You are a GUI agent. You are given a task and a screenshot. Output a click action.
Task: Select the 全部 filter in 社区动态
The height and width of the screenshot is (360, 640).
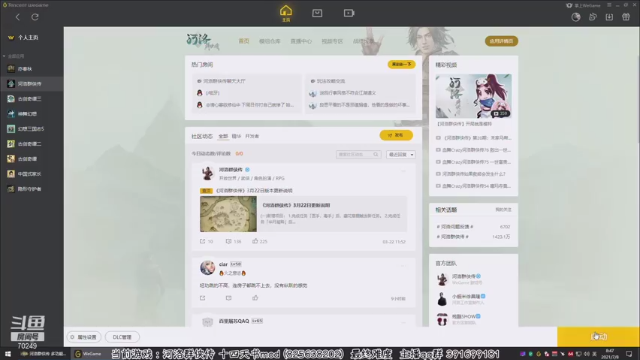pos(223,136)
